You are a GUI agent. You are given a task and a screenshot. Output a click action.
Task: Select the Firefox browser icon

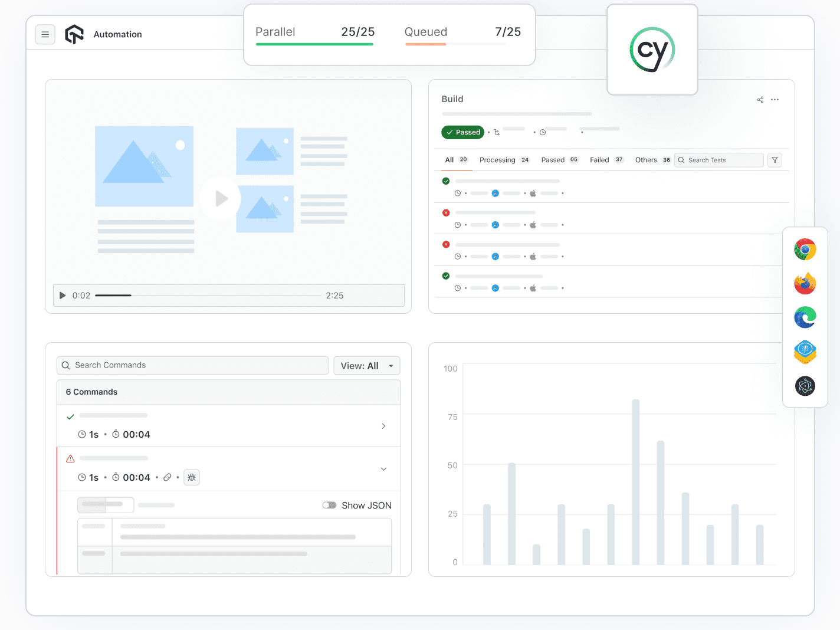805,283
